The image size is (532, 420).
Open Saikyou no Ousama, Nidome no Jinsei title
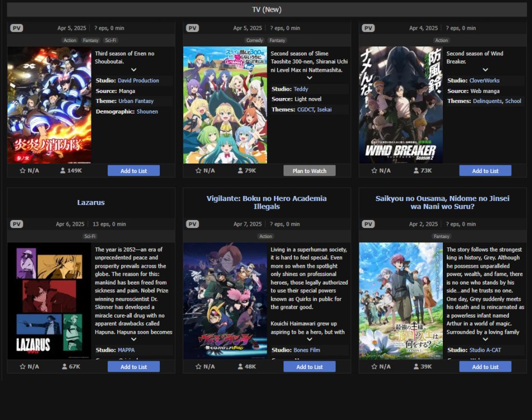442,202
